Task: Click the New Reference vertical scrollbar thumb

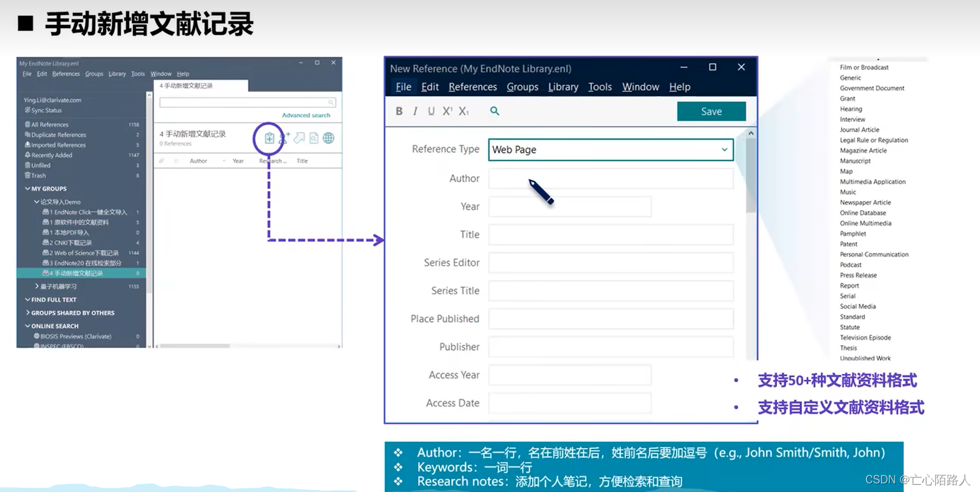Action: [x=751, y=176]
